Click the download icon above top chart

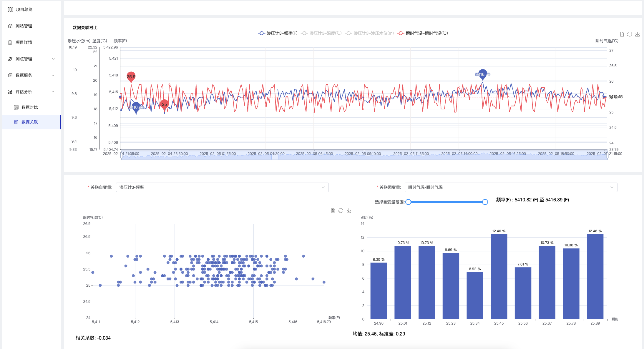(x=637, y=34)
